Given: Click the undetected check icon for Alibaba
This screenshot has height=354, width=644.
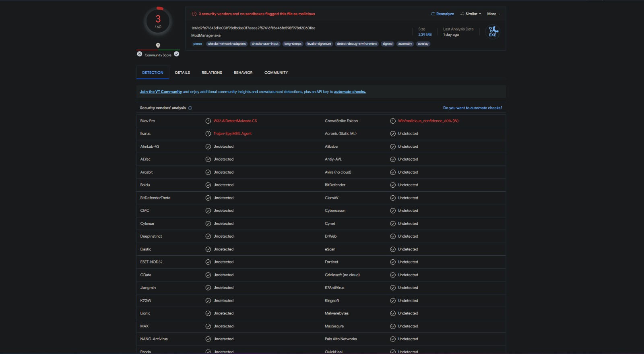Looking at the screenshot, I should pos(393,147).
